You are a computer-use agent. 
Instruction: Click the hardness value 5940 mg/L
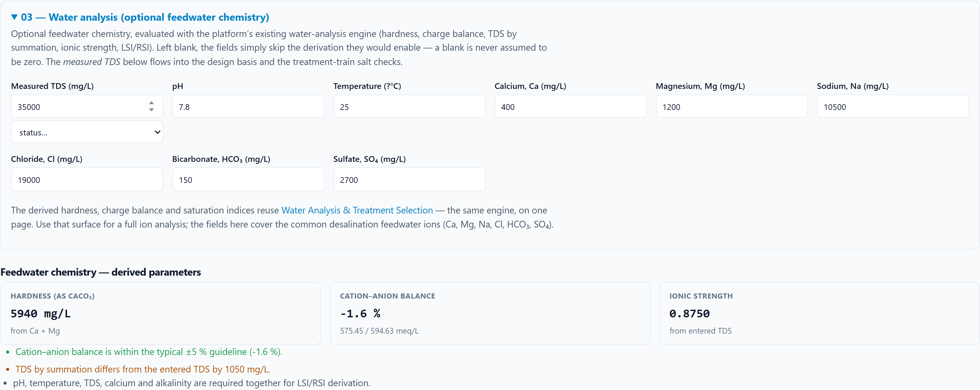point(40,314)
